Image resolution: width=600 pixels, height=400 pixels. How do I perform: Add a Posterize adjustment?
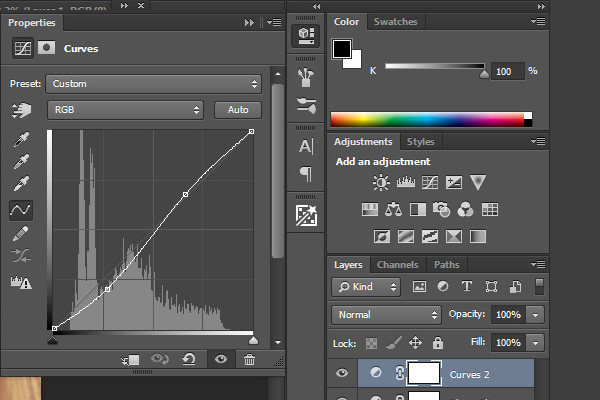coord(406,237)
